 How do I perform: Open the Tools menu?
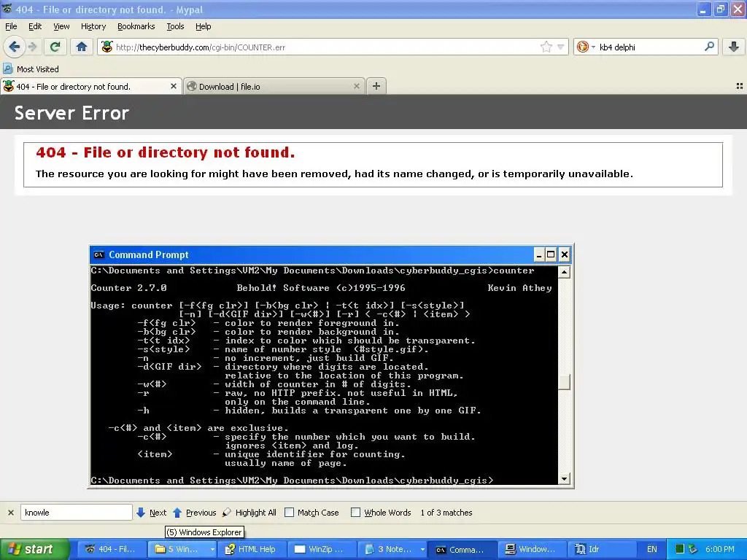click(175, 26)
